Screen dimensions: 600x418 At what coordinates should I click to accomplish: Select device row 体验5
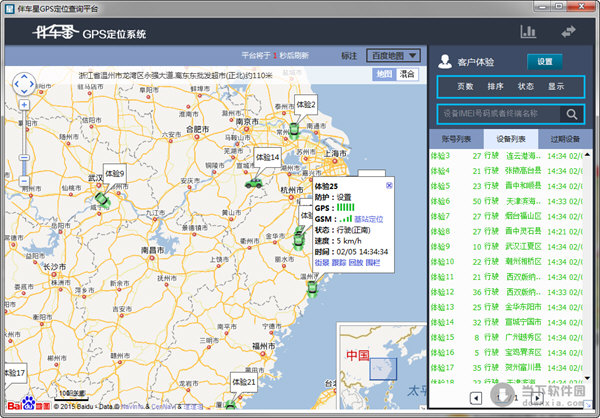pos(506,186)
